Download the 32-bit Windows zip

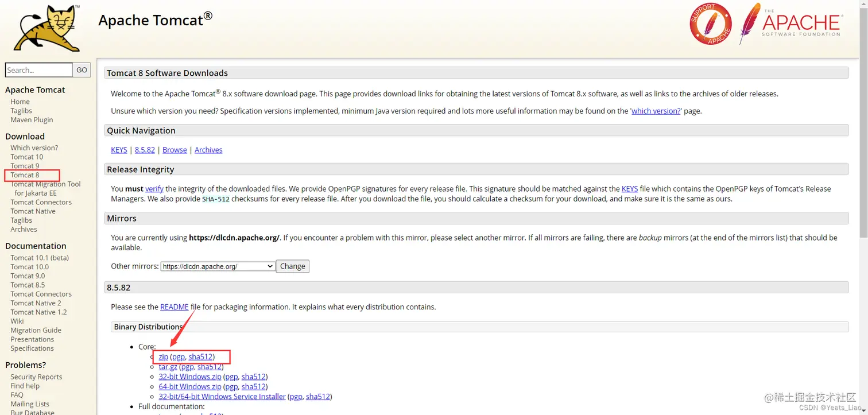pos(190,377)
